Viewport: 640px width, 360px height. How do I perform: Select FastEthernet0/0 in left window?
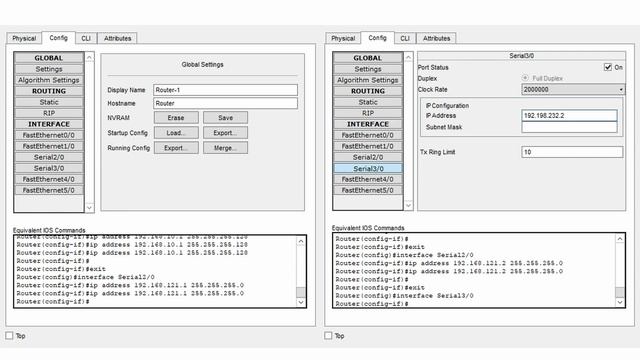pyautogui.click(x=49, y=135)
